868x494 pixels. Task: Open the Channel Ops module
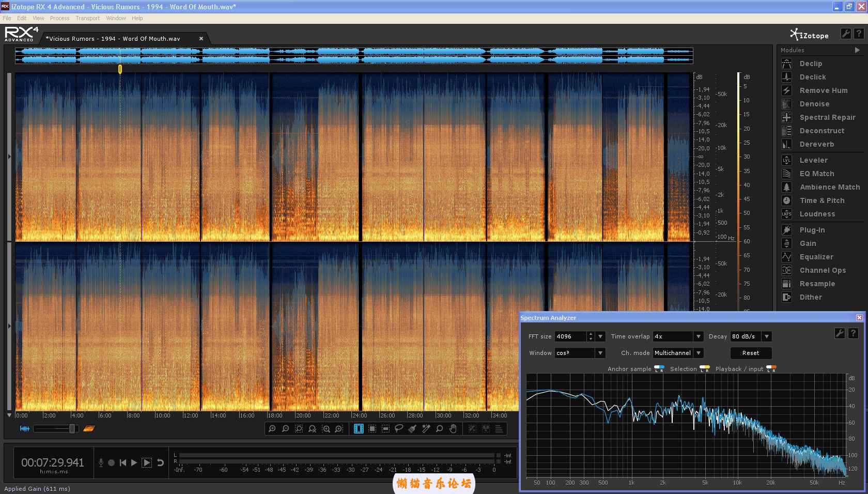(x=822, y=270)
